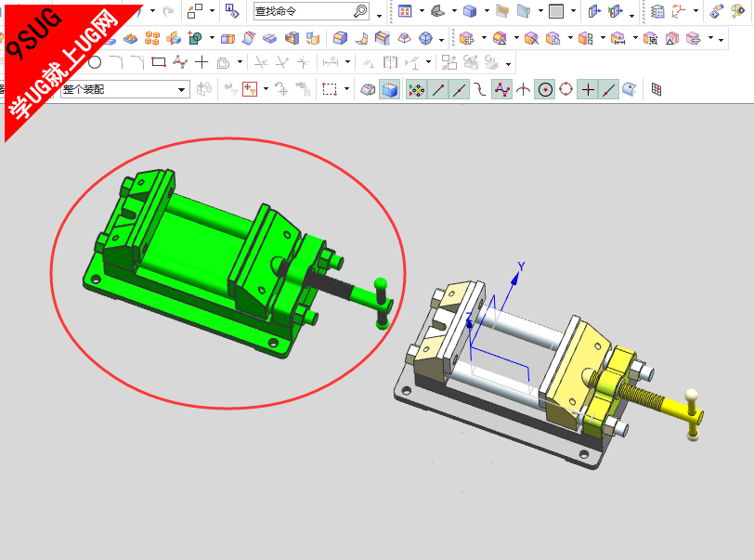Click the selection filter icon with red frame
The height and width of the screenshot is (560, 754).
point(250,89)
